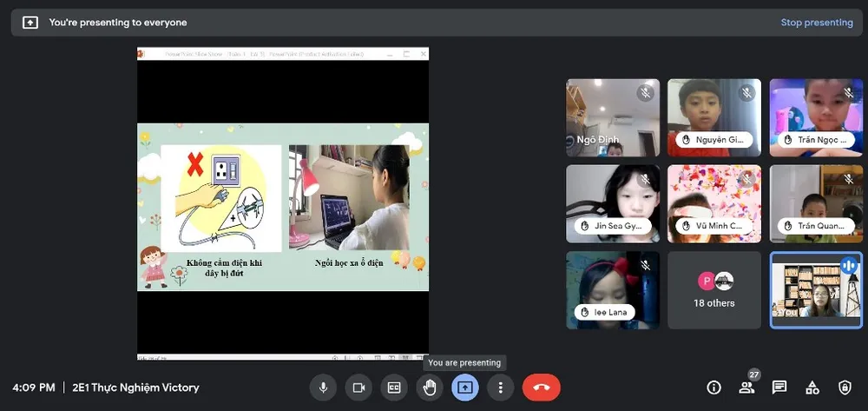Select lee Lana's video tile
Image resolution: width=868 pixels, height=411 pixels.
point(612,290)
